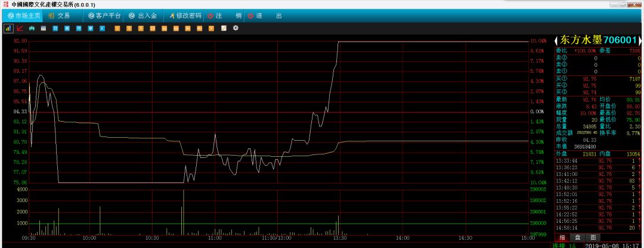Select the 13:42:12 trade record row
The image size is (644, 248).
pos(598,181)
